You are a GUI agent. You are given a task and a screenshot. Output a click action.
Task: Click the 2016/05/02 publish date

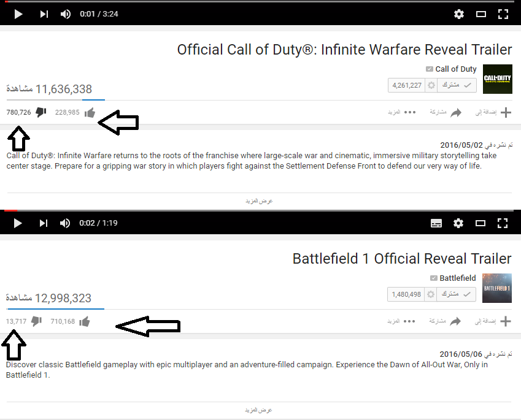pyautogui.click(x=461, y=145)
